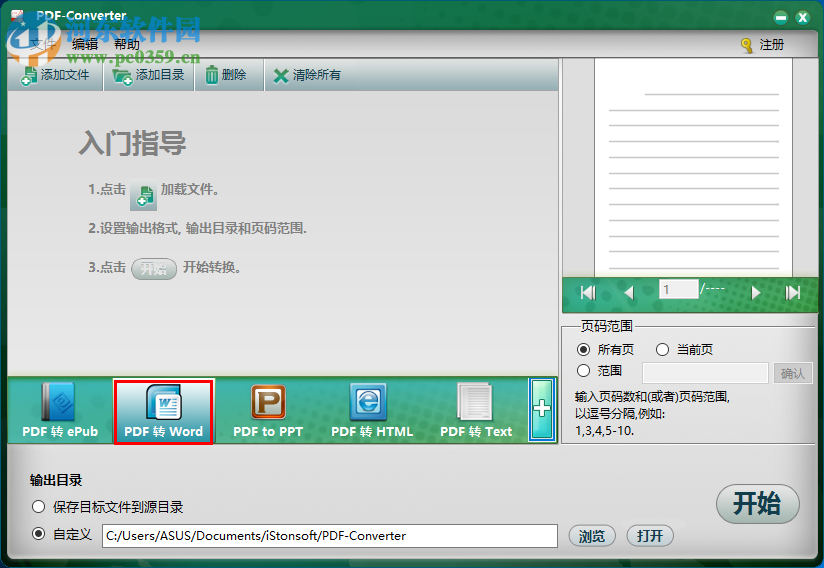Minimize the PDF-Converter window
Image resolution: width=824 pixels, height=568 pixels.
[780, 18]
